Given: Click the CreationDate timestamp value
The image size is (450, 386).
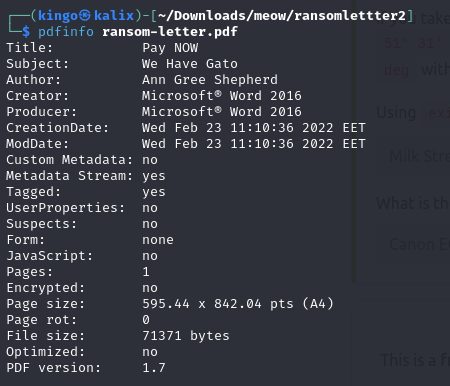Looking at the screenshot, I should (254, 128).
